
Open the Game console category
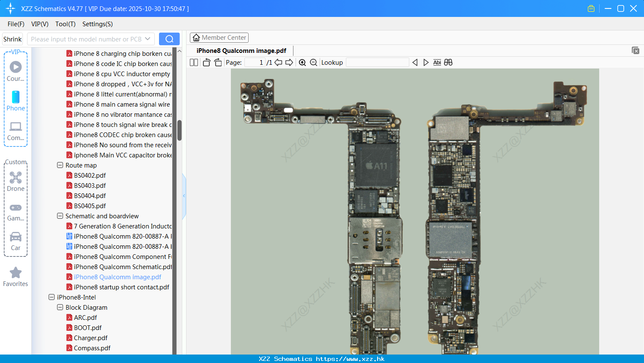pos(16,212)
